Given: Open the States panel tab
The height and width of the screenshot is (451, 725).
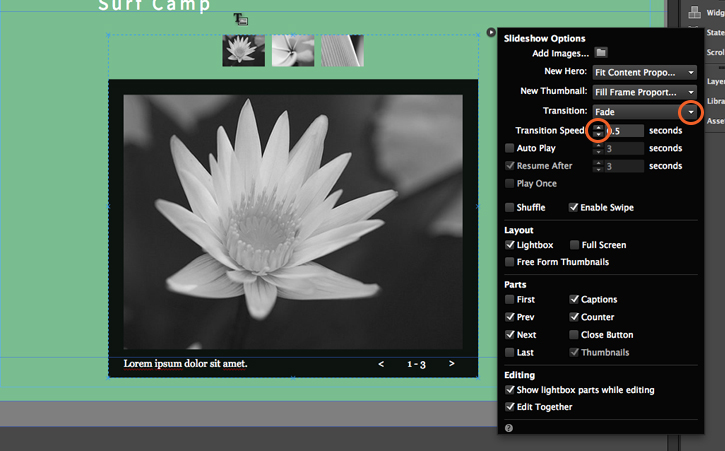Looking at the screenshot, I should click(715, 32).
